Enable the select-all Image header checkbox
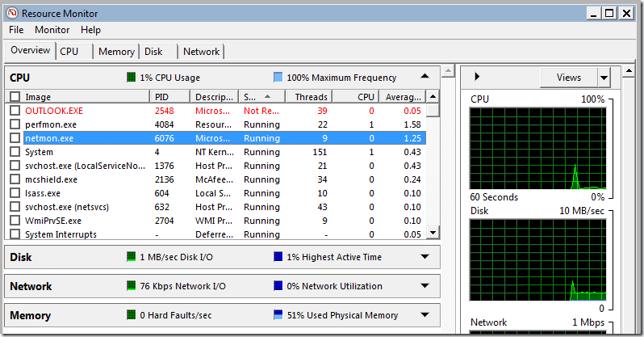The image size is (644, 337). coord(15,97)
